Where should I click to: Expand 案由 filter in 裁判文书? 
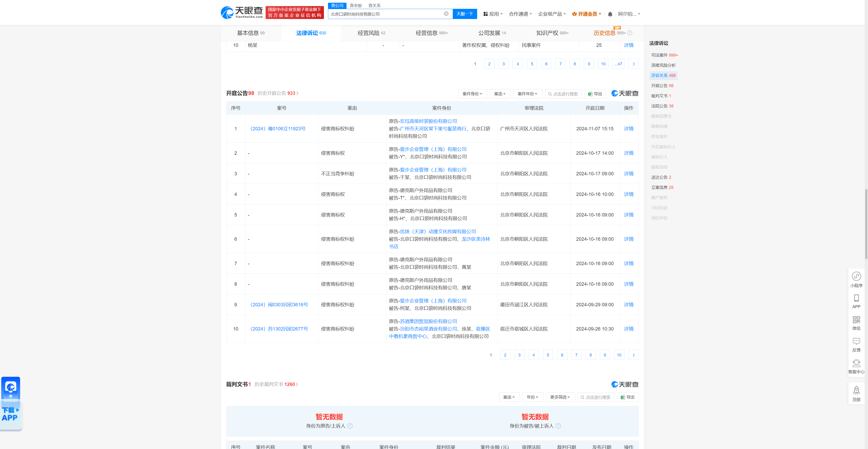pos(509,397)
